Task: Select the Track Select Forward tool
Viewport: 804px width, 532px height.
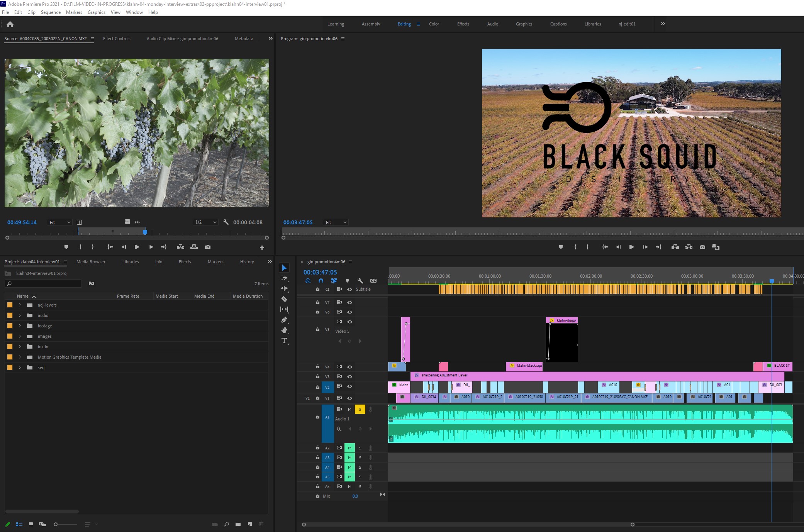Action: [x=284, y=278]
